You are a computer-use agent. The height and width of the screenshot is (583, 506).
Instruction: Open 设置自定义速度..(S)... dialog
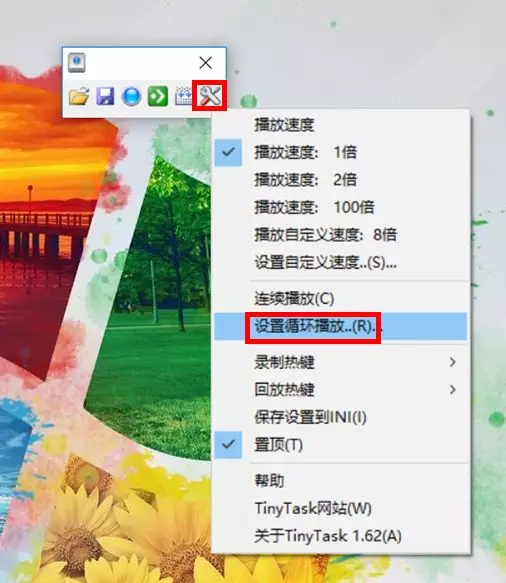click(341, 262)
